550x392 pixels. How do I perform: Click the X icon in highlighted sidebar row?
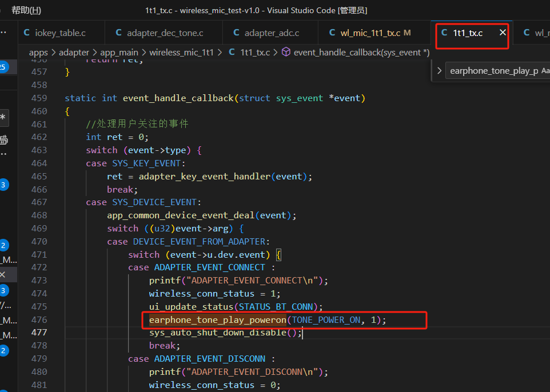3,274
